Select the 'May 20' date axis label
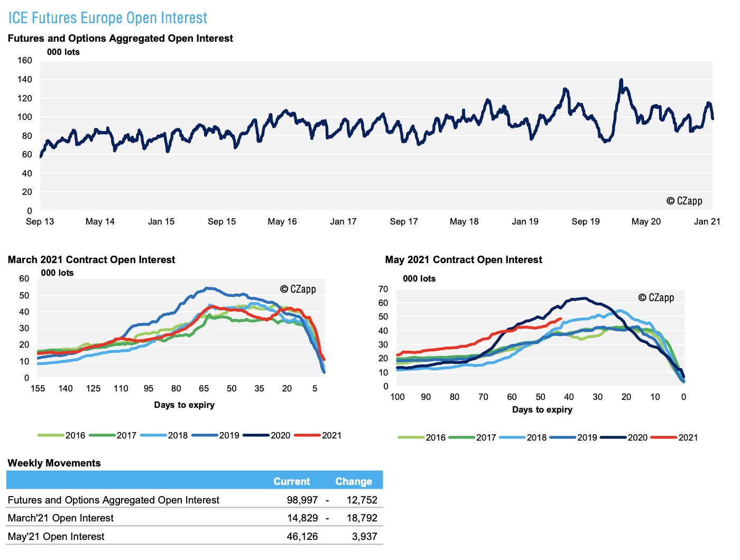 point(646,221)
